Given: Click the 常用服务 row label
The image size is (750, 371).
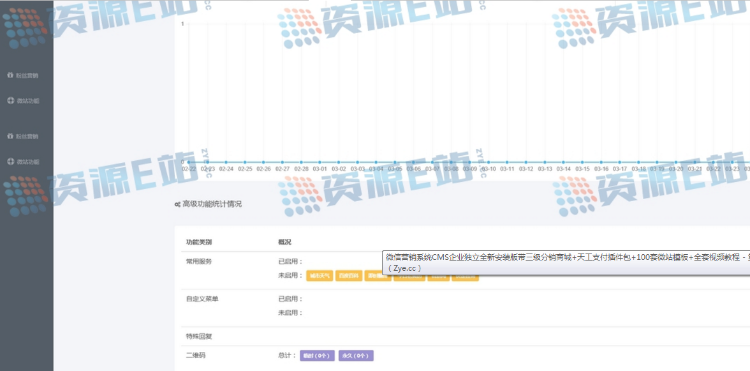Looking at the screenshot, I should [199, 262].
